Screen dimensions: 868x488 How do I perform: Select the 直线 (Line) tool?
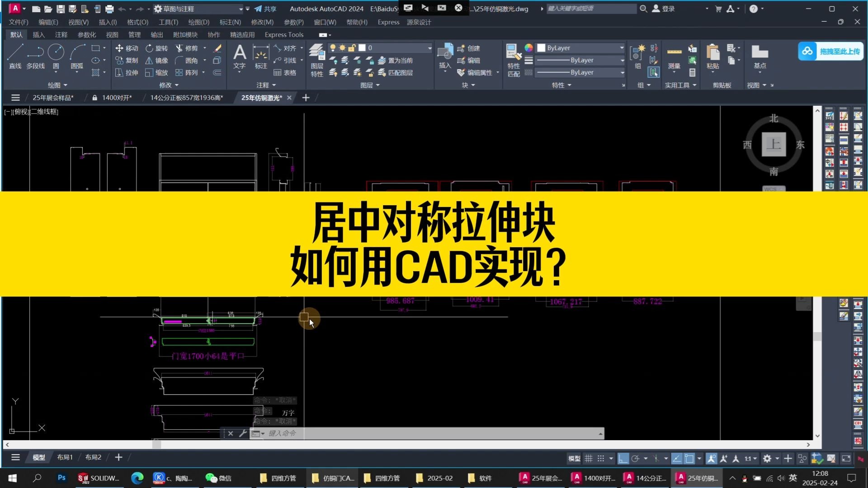[x=15, y=56]
